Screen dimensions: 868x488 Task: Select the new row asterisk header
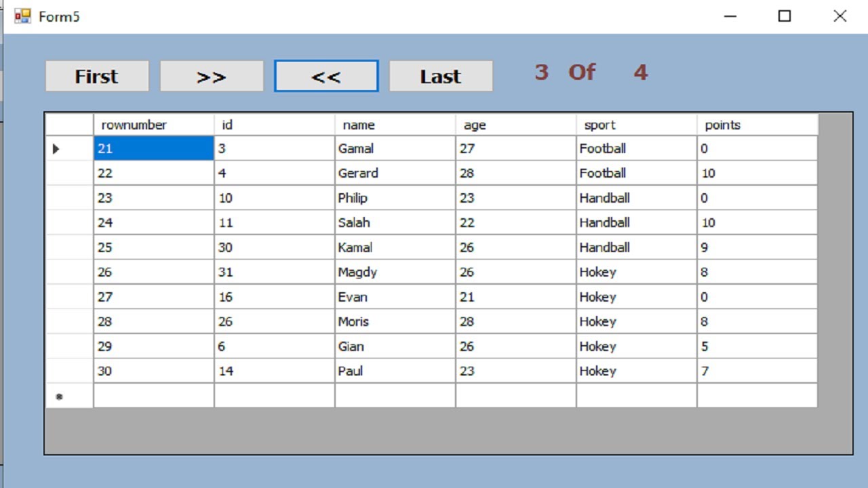[69, 396]
